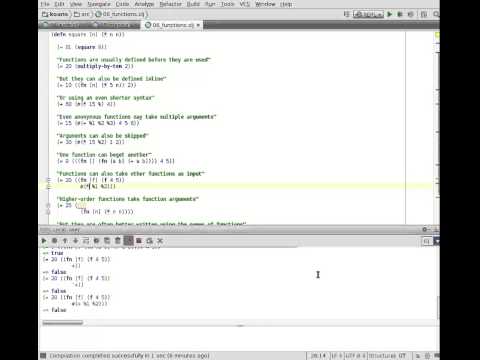
Task: Click the REPL toolbar icon after soft wrap
Action: (97, 241)
